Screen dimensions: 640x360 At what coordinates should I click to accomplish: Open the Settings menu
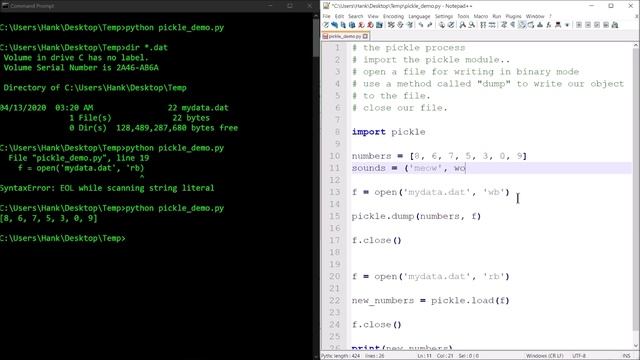click(x=444, y=16)
